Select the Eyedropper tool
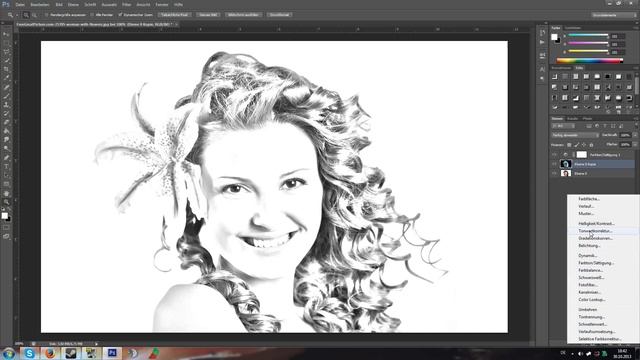This screenshot has height=360, width=640. point(7,78)
